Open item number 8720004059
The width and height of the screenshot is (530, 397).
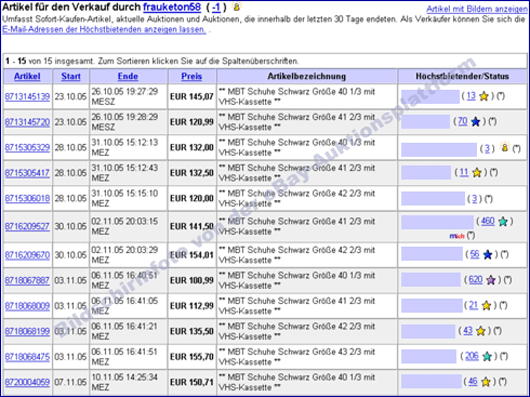(27, 382)
